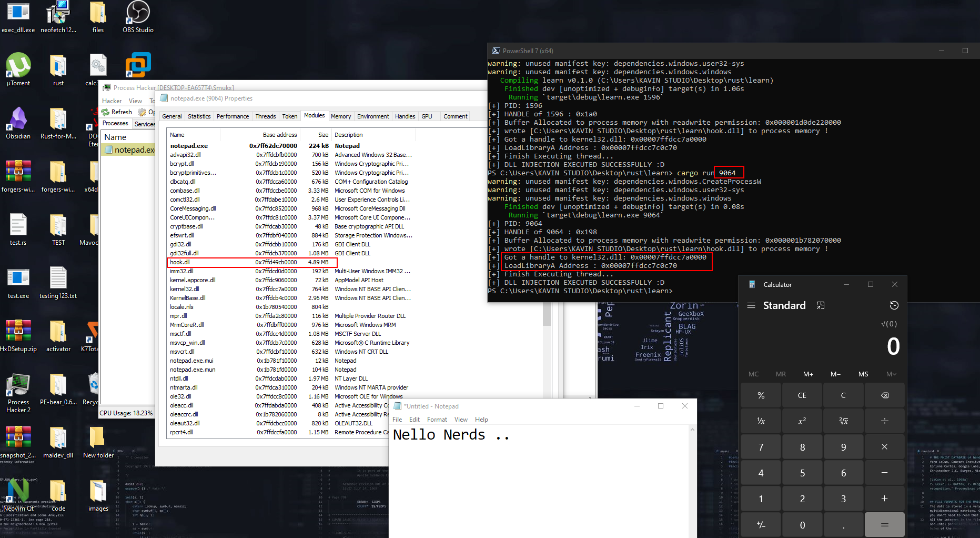The height and width of the screenshot is (538, 980).
Task: Click digit 7 in Calculator
Action: coord(761,447)
